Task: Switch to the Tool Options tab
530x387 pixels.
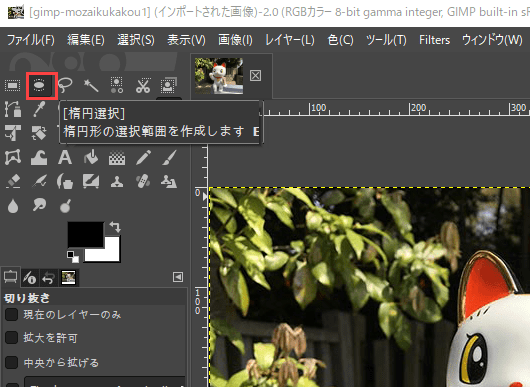Action: coord(10,277)
